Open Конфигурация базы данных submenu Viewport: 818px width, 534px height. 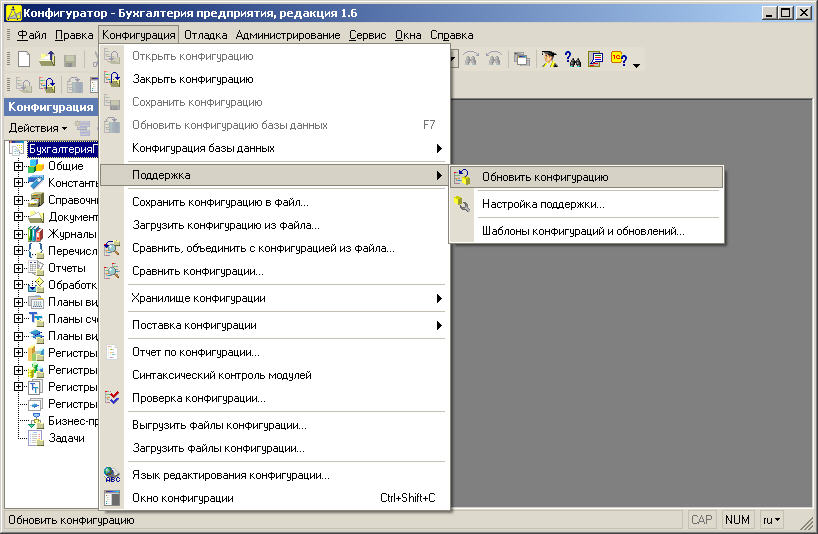[274, 148]
